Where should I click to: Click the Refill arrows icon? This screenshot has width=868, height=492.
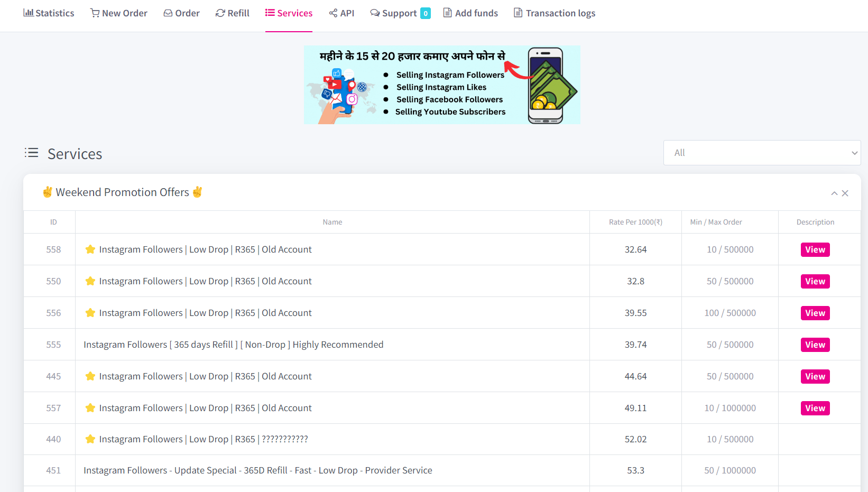220,13
